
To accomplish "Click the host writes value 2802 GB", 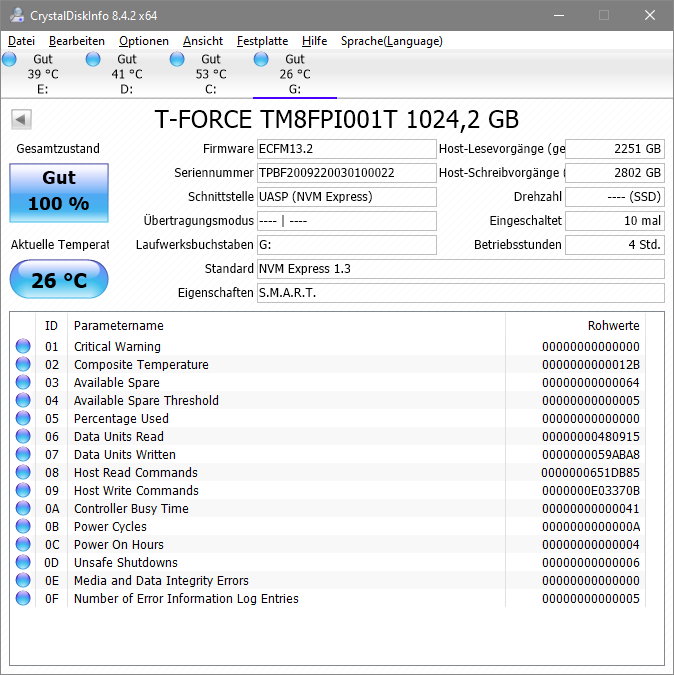I will 615,173.
